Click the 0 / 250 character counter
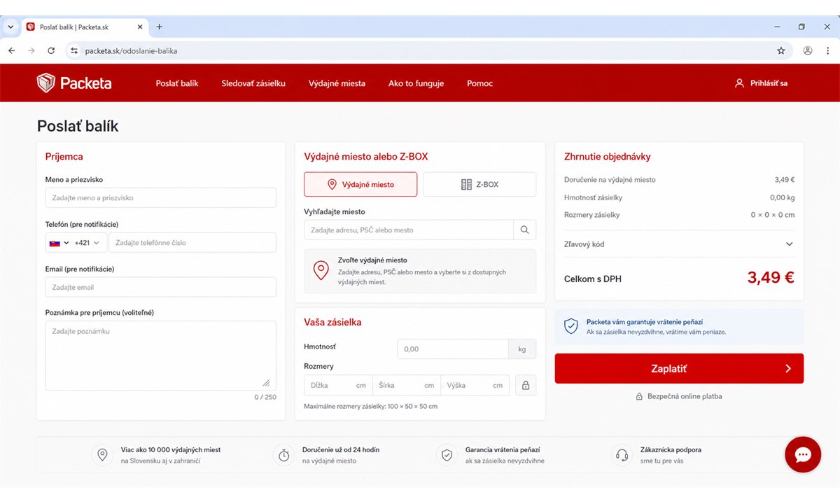The height and width of the screenshot is (504, 840). pyautogui.click(x=265, y=397)
